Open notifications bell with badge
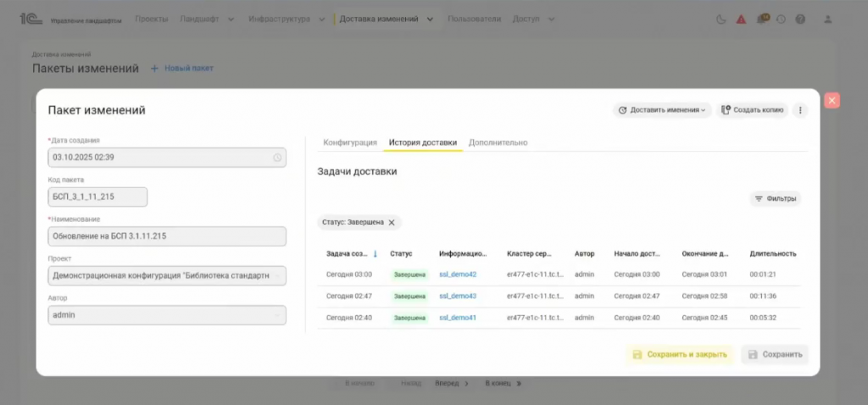This screenshot has height=405, width=868. point(763,19)
